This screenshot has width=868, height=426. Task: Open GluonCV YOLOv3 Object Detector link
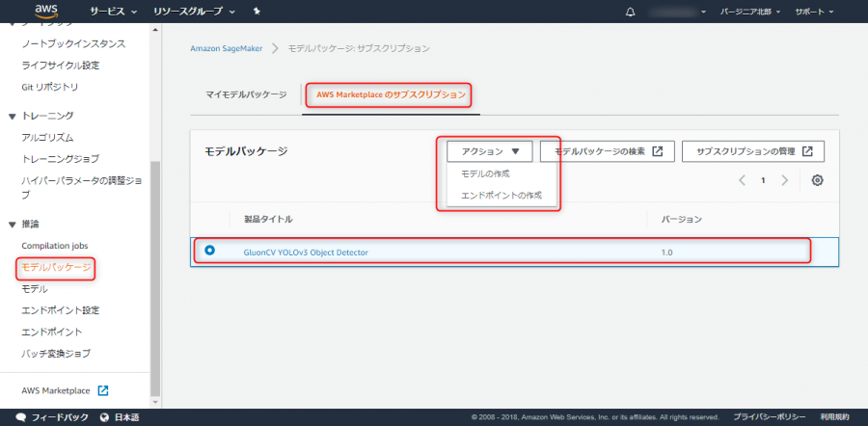[x=306, y=253]
